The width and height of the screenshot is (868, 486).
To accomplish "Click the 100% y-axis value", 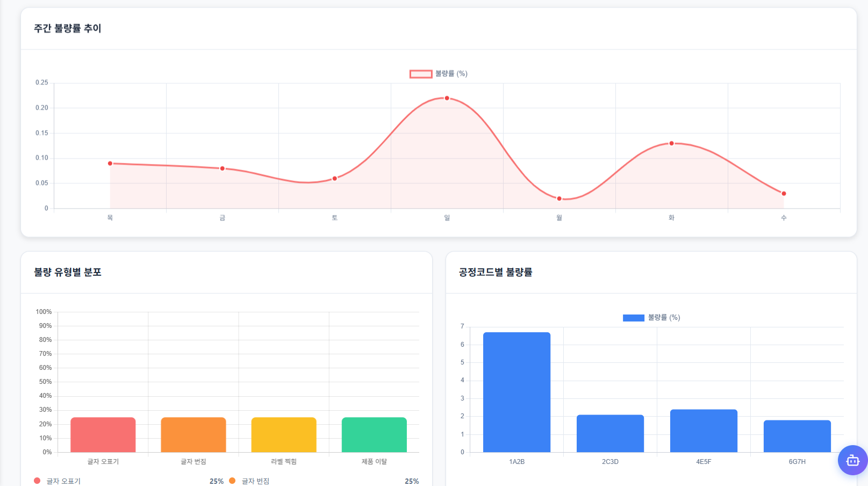I will (x=44, y=312).
